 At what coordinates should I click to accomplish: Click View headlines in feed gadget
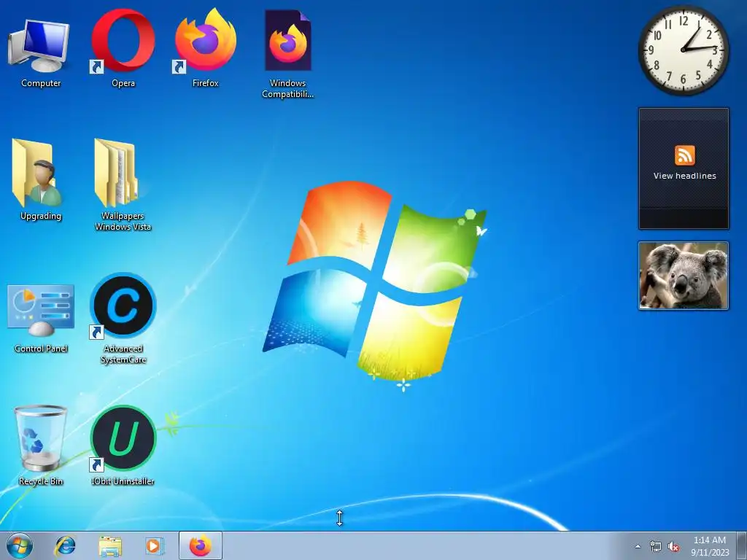[684, 176]
